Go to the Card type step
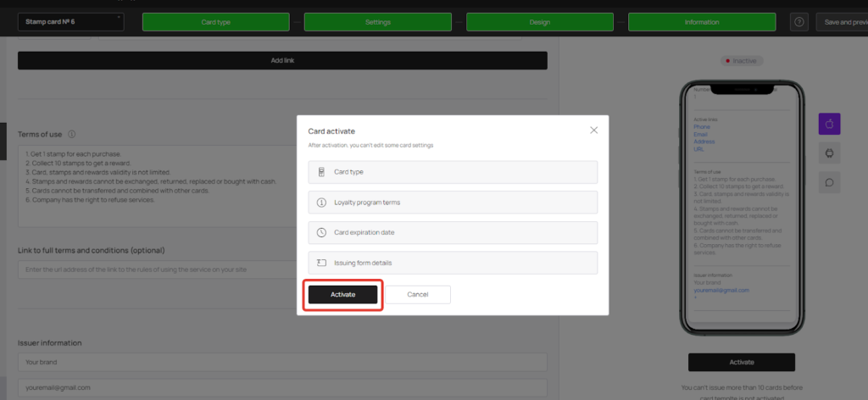Image resolution: width=868 pixels, height=400 pixels. click(x=216, y=22)
